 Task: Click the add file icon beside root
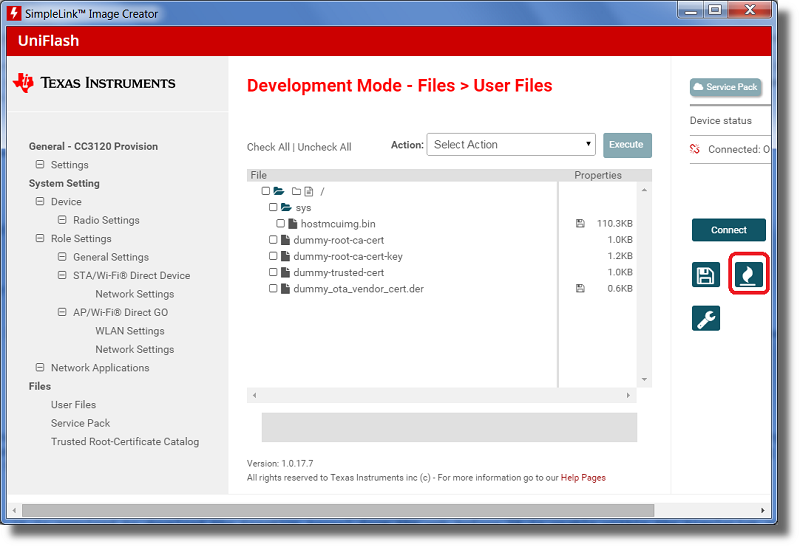point(309,191)
